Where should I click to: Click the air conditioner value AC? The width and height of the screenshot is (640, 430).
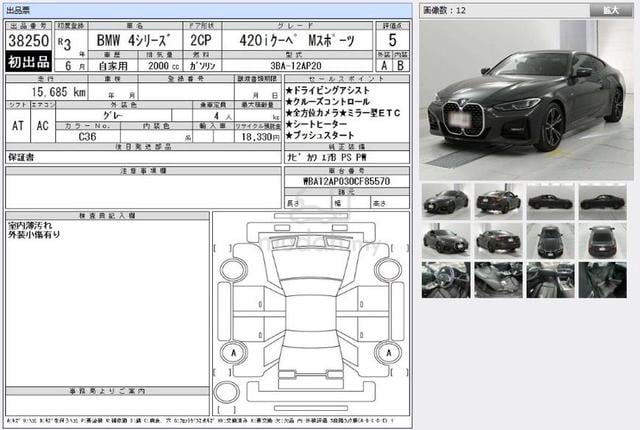[x=42, y=126]
